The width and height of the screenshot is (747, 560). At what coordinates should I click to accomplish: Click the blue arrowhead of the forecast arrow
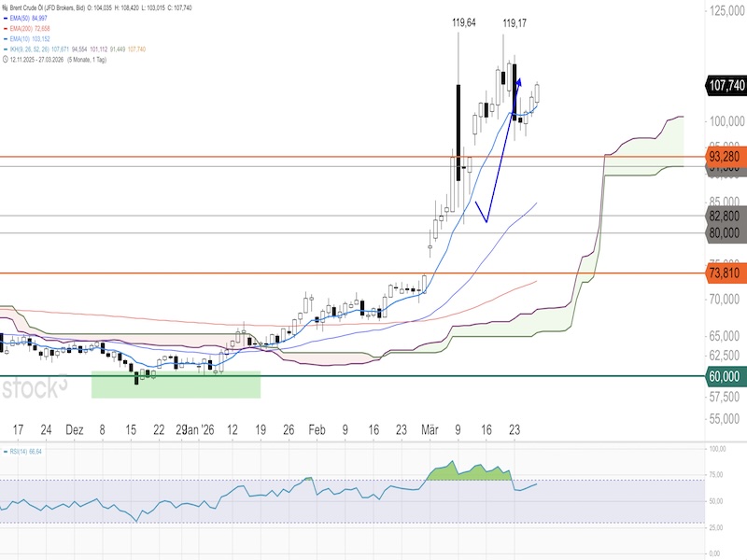click(x=518, y=84)
